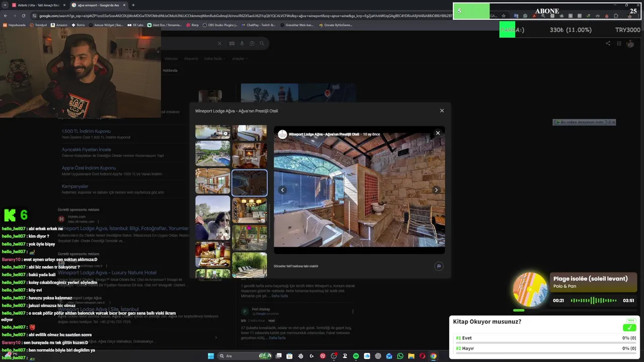This screenshot has width=644, height=362.
Task: Open the swimming pool thumbnail
Action: 213,153
